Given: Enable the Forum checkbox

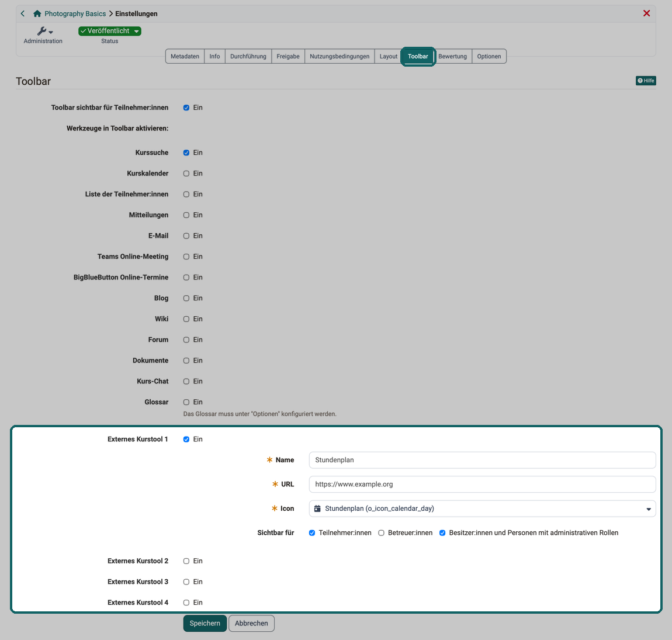Looking at the screenshot, I should coord(186,340).
